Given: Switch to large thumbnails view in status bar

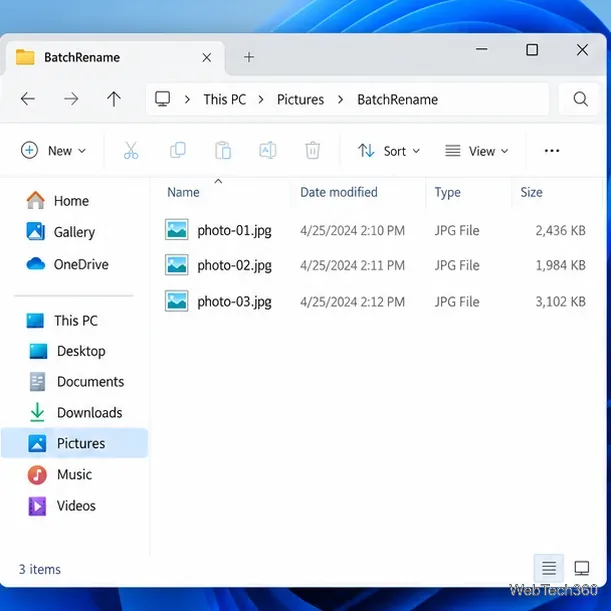Looking at the screenshot, I should coord(582,568).
